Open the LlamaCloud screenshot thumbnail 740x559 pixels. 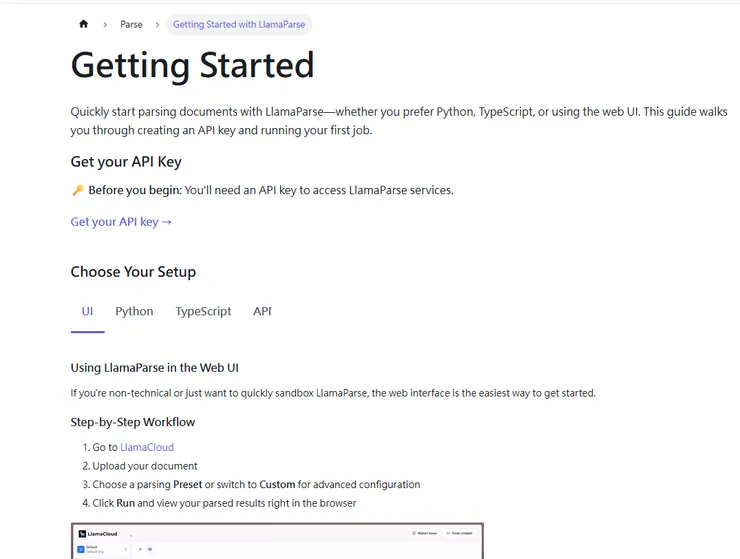[x=278, y=541]
